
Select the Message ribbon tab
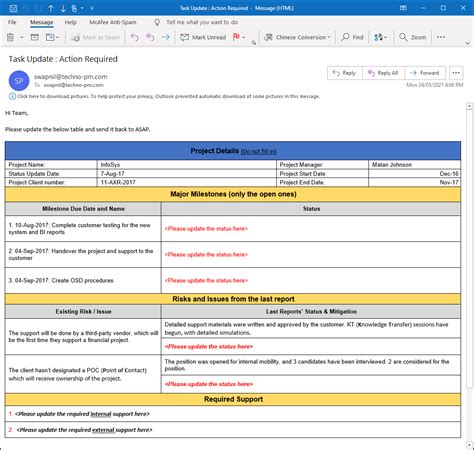pos(42,22)
